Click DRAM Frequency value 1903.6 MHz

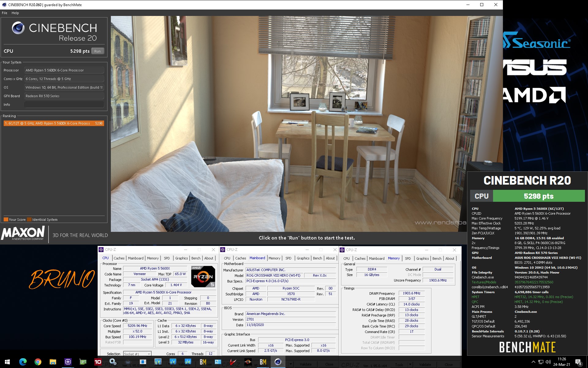(411, 293)
